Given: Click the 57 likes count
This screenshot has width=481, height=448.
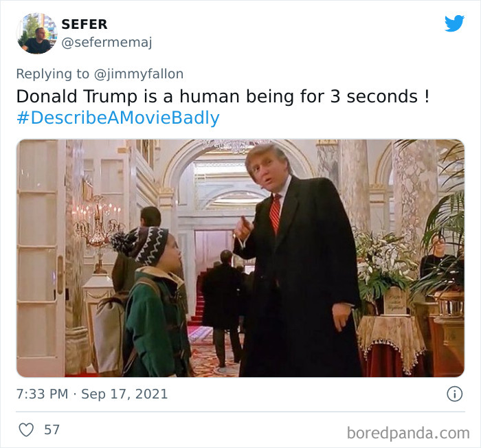Looking at the screenshot, I should pyautogui.click(x=52, y=429).
